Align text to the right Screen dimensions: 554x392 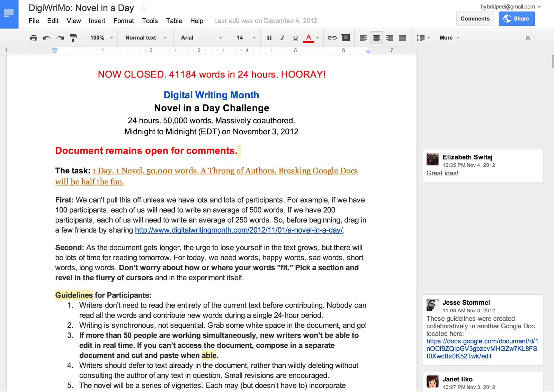pos(389,38)
